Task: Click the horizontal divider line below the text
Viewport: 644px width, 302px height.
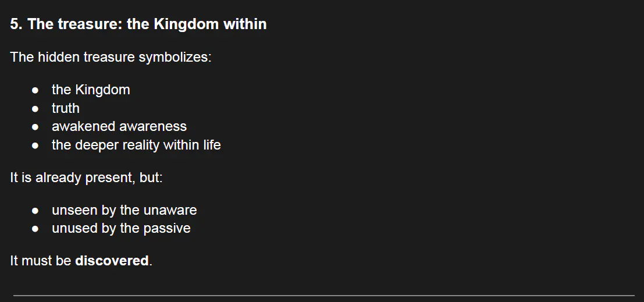Action: 323,296
